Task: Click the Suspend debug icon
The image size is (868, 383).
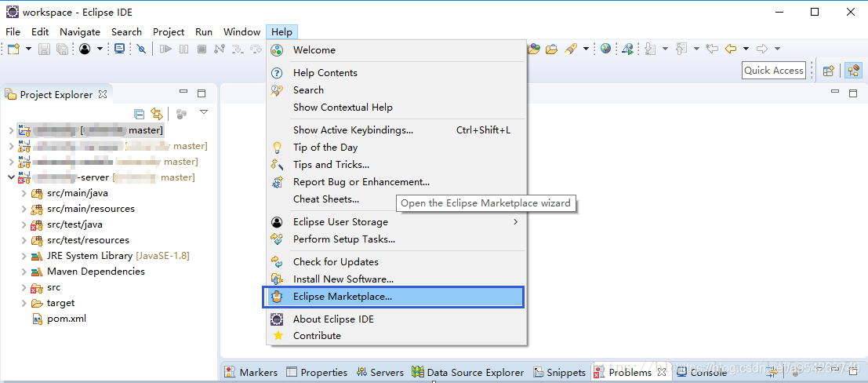Action: point(183,49)
